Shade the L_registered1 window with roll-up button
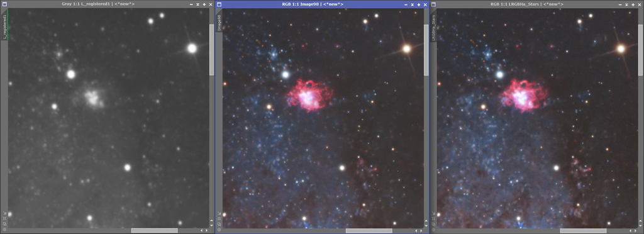This screenshot has width=644, height=234. 197,4
